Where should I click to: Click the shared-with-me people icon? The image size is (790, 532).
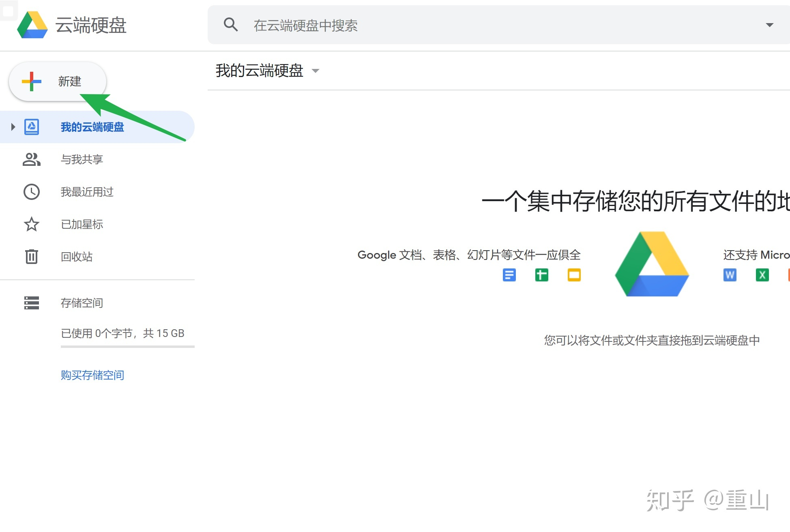coord(32,159)
